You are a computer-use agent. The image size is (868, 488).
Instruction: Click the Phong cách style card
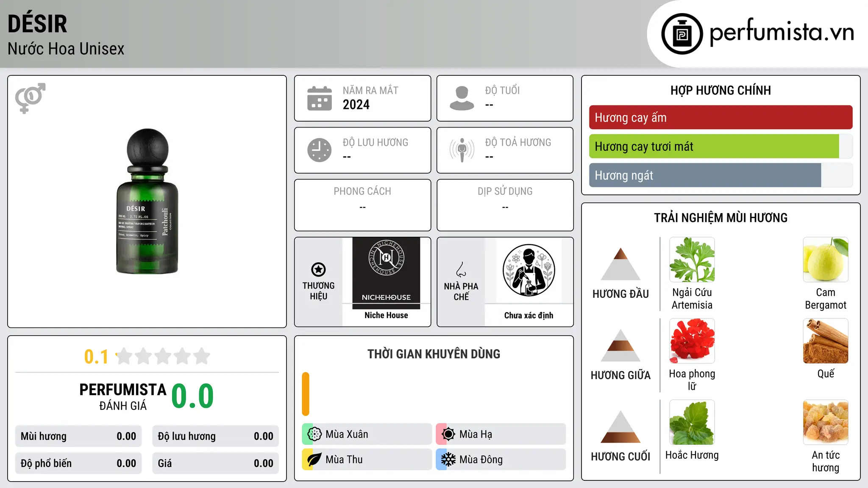(x=362, y=205)
